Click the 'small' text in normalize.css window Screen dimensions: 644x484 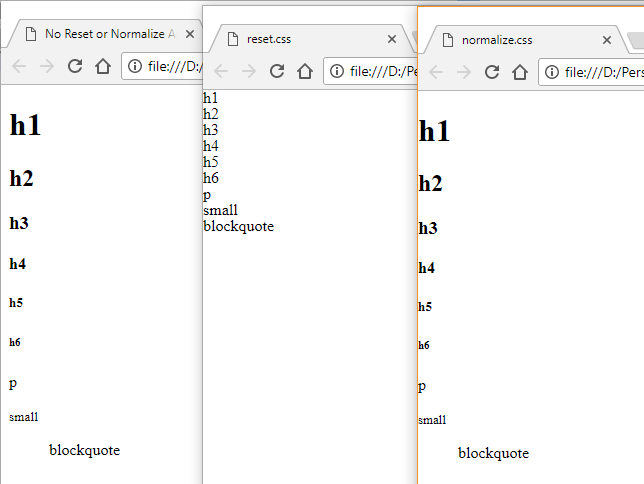[x=432, y=420]
